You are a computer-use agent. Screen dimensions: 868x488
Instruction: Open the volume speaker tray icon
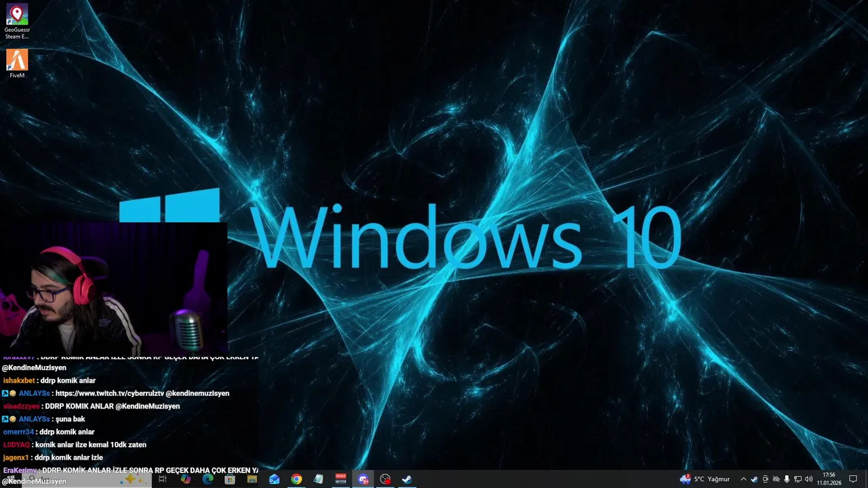(808, 479)
